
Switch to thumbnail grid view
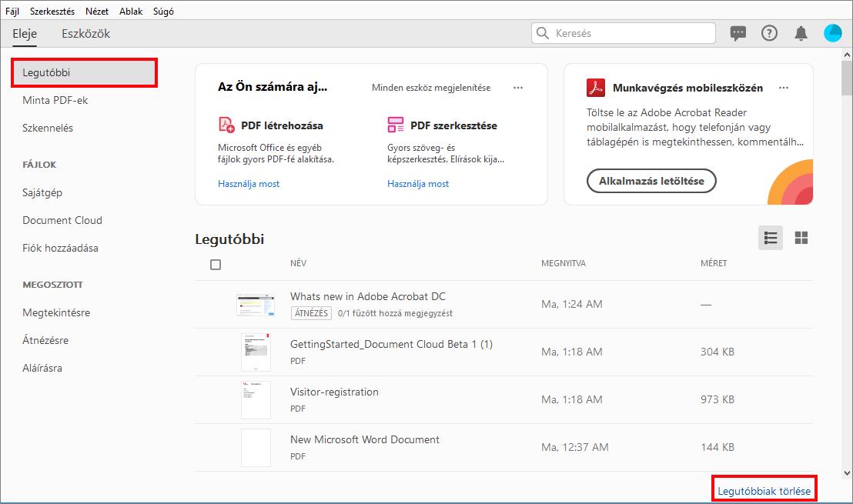point(801,239)
